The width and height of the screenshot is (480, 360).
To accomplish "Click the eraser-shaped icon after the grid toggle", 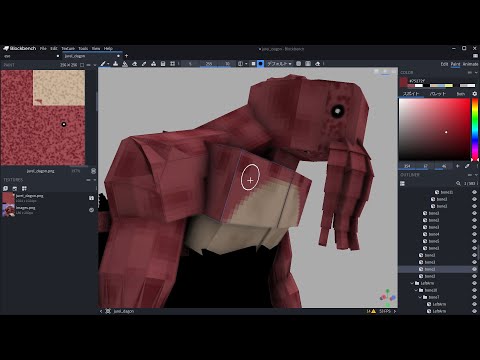I will coord(318,63).
